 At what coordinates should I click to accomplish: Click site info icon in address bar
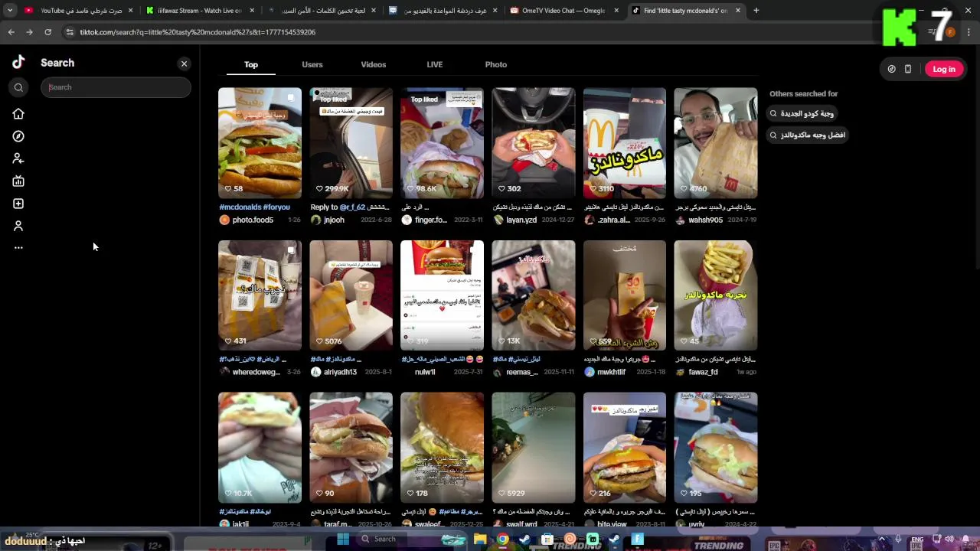coord(69,32)
